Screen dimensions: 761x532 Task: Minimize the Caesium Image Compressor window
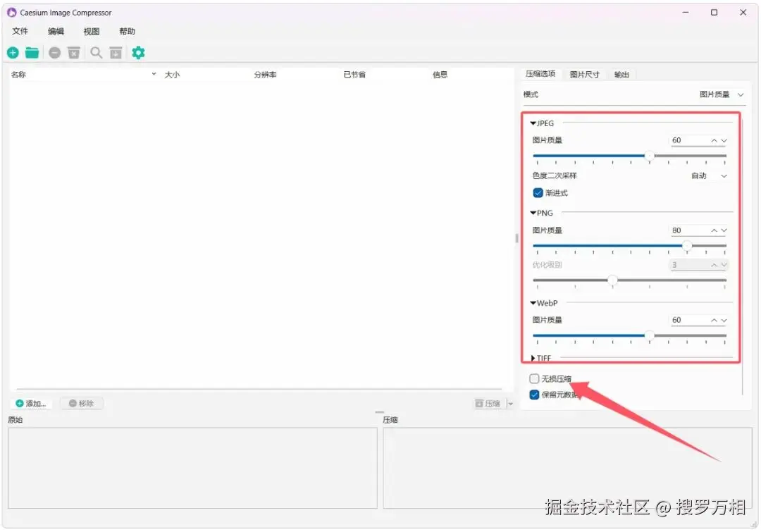click(x=686, y=13)
